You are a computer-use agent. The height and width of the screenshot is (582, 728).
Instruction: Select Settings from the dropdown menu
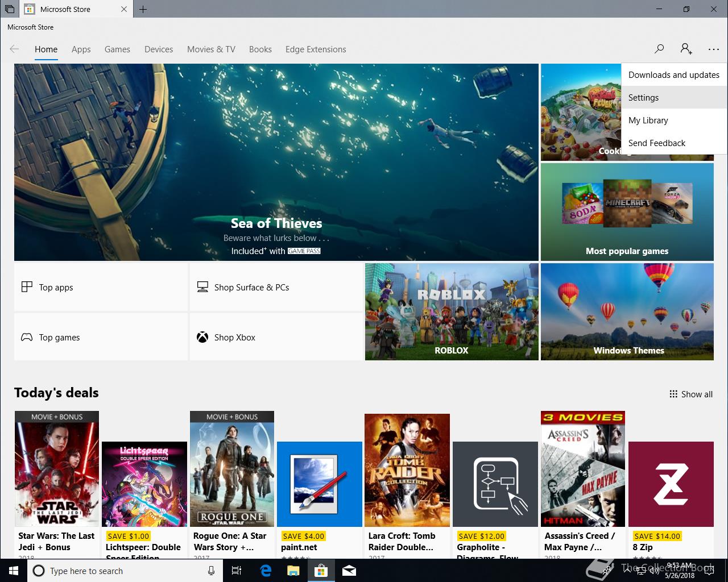coord(674,97)
